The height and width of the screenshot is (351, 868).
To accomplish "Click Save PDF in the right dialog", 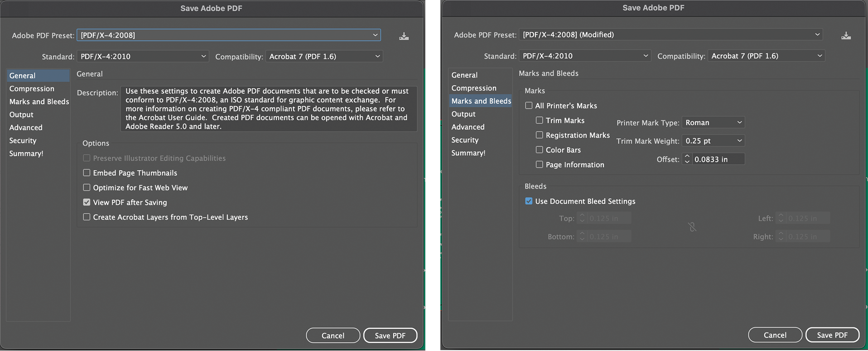I will coord(832,335).
